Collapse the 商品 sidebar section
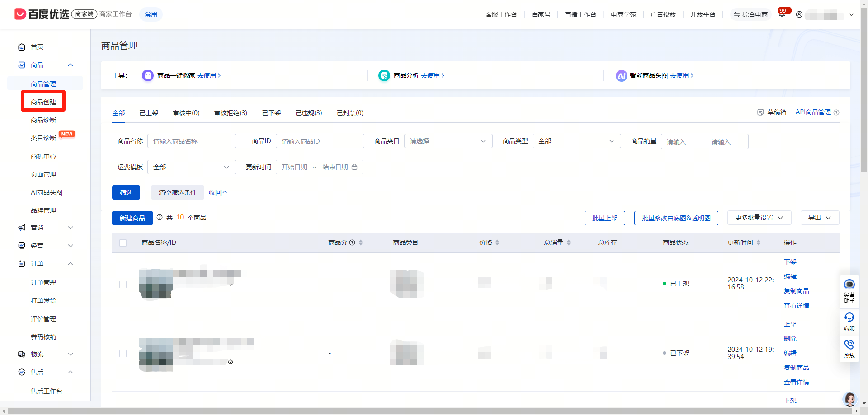 pos(71,65)
